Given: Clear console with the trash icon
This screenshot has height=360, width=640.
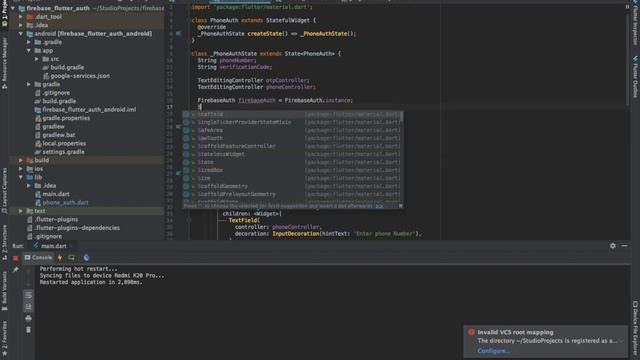Looking at the screenshot, I should point(28,329).
